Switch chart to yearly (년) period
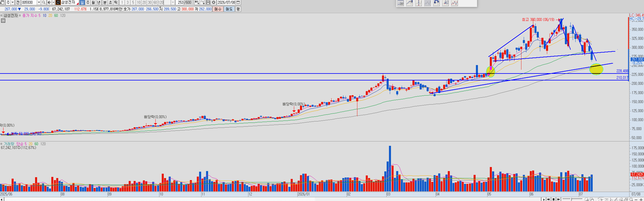Viewport: 644px width, 201px height. (x=99, y=2)
